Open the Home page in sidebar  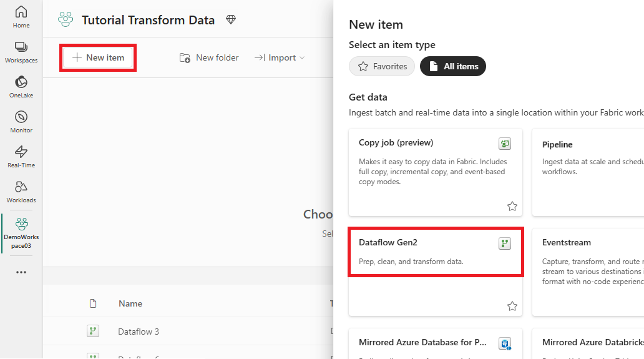click(x=21, y=17)
